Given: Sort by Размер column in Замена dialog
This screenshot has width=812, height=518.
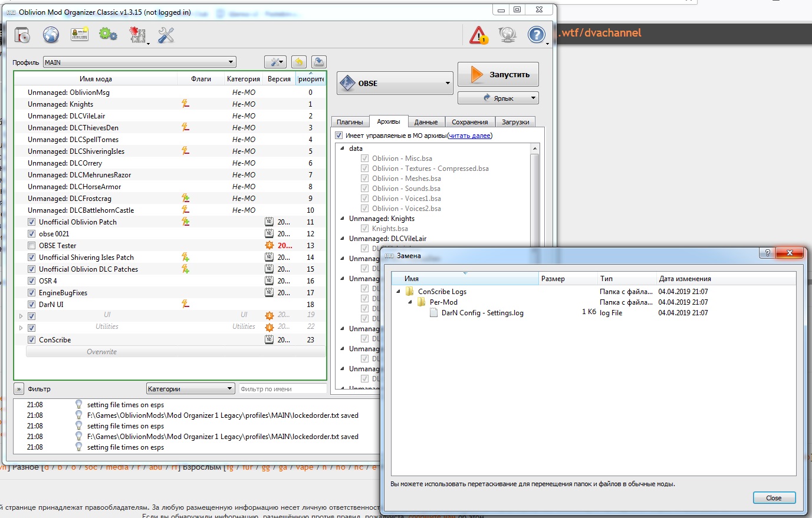Looking at the screenshot, I should tap(568, 279).
